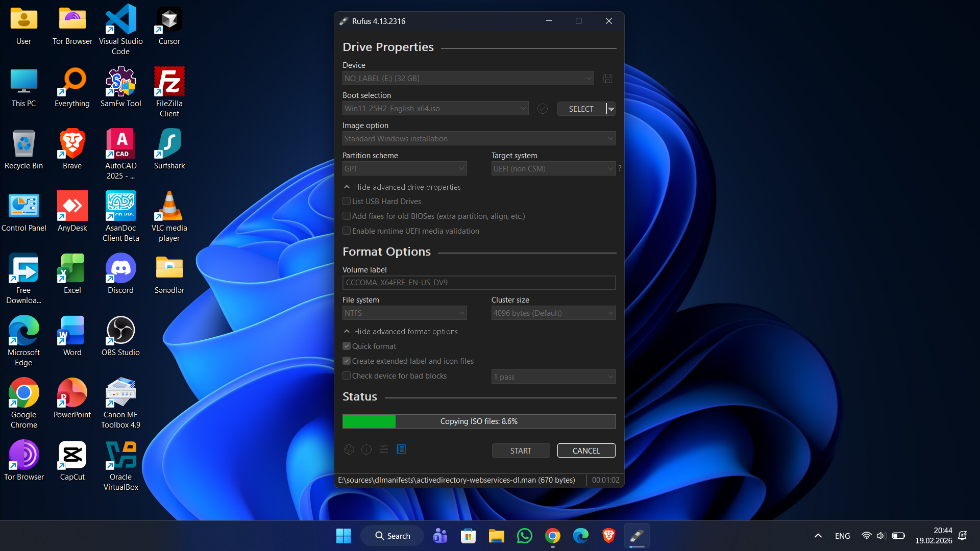Open Oracle VirtualBox desktop shortcut

coord(120,465)
